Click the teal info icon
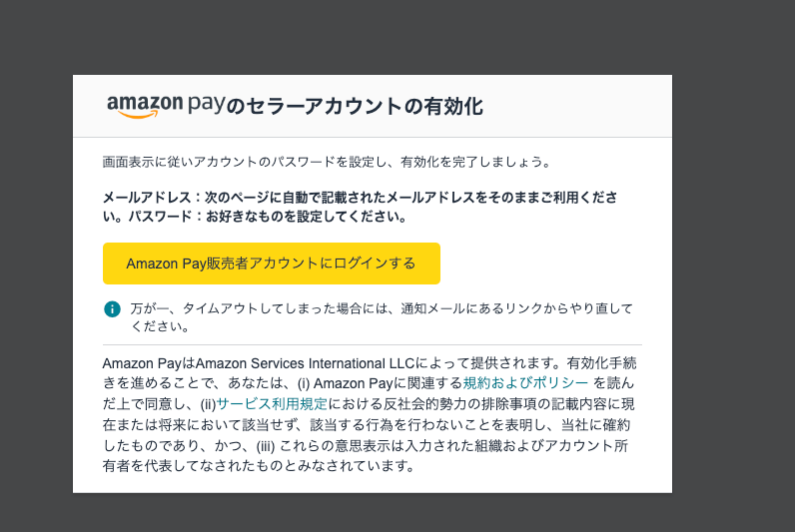 tap(112, 309)
